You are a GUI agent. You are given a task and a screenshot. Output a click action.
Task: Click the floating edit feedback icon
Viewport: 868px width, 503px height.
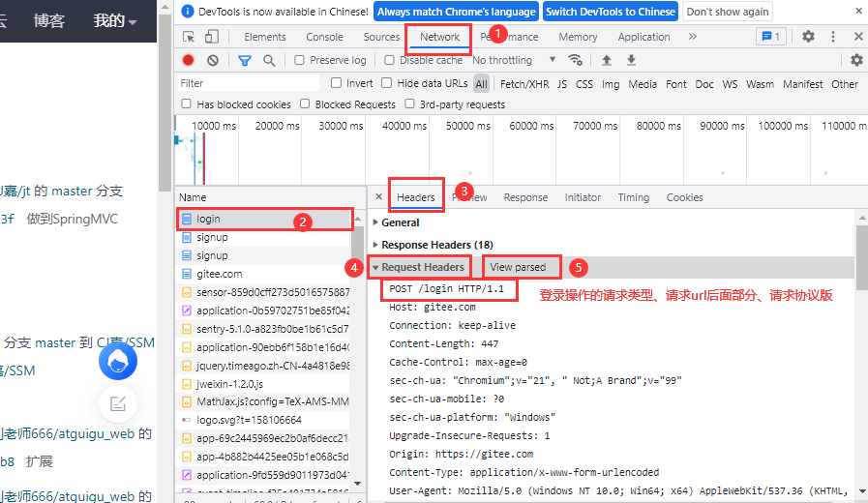pos(118,404)
